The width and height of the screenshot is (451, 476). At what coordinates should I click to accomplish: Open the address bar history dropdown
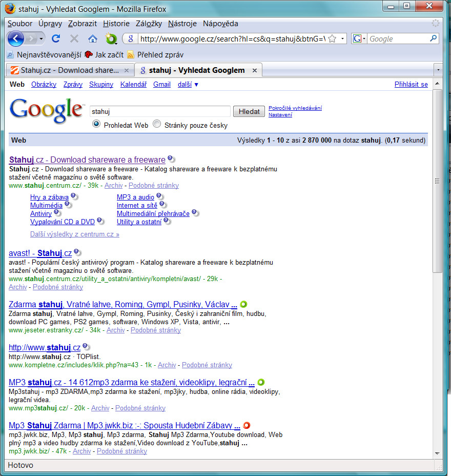coord(342,38)
